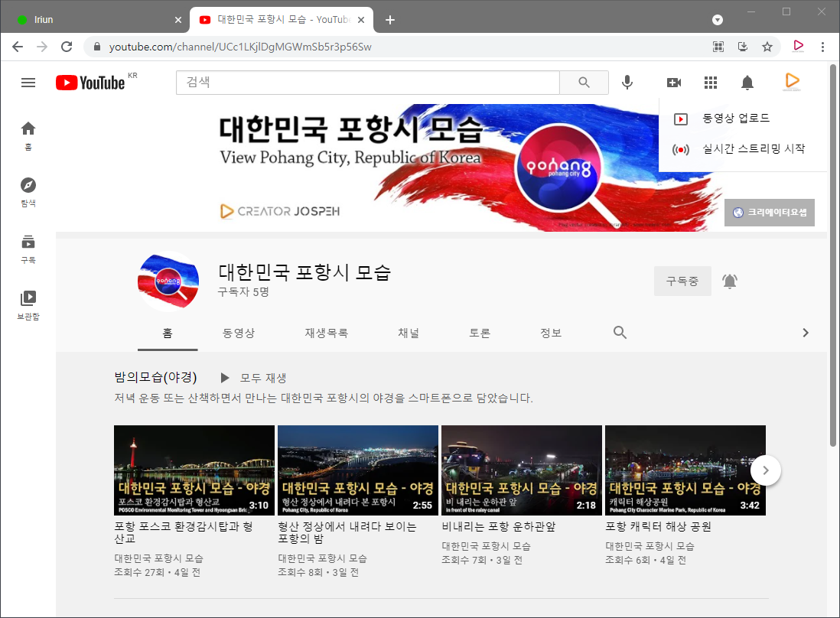Click the QR code icon in address bar
Image resolution: width=840 pixels, height=618 pixels.
[x=718, y=47]
